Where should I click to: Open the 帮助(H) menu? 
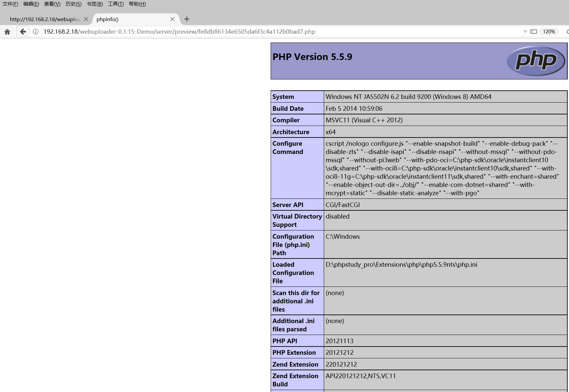coord(137,4)
